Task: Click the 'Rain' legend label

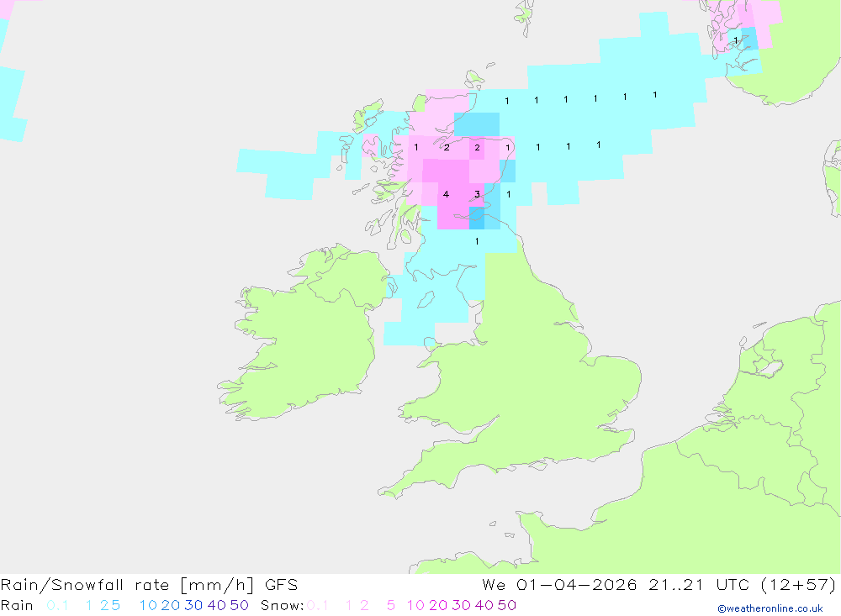Action: point(17,605)
